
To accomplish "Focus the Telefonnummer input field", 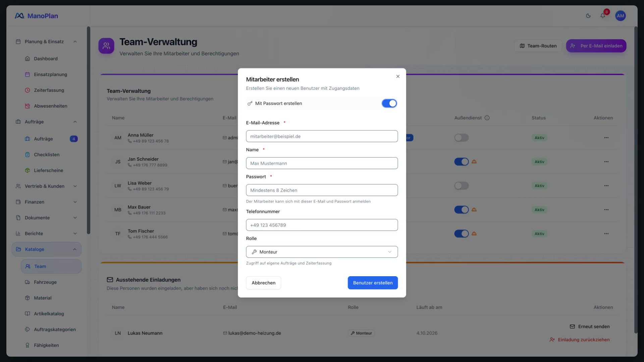I will click(x=322, y=225).
